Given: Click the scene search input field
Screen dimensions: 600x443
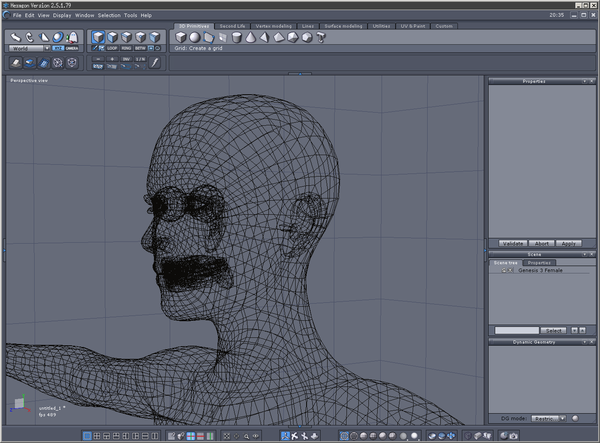Looking at the screenshot, I should tap(517, 330).
